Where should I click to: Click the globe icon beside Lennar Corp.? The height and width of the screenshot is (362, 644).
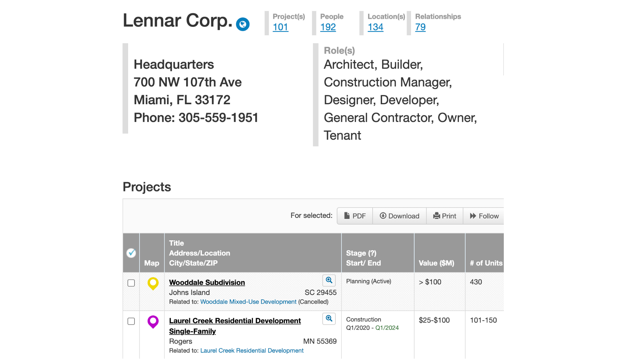(243, 24)
